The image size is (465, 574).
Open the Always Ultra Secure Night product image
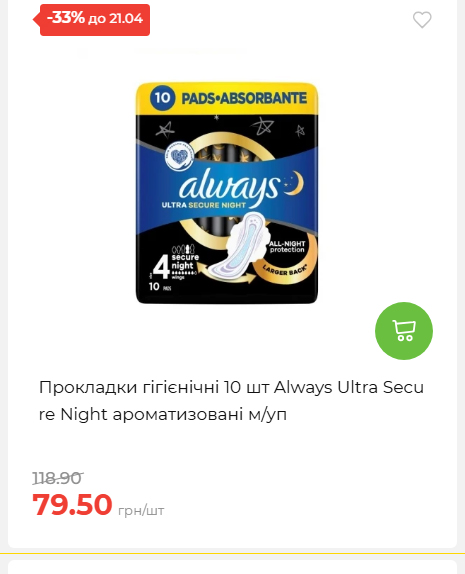(227, 193)
